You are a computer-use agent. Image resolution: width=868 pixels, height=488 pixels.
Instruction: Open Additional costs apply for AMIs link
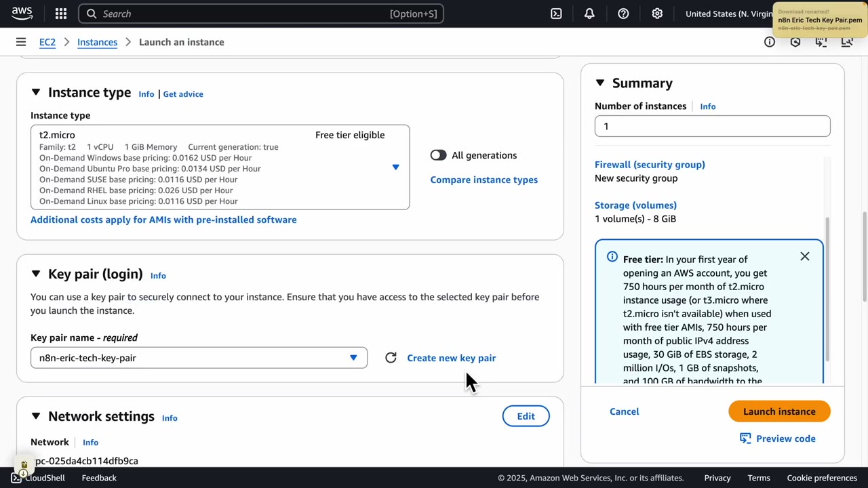click(163, 220)
